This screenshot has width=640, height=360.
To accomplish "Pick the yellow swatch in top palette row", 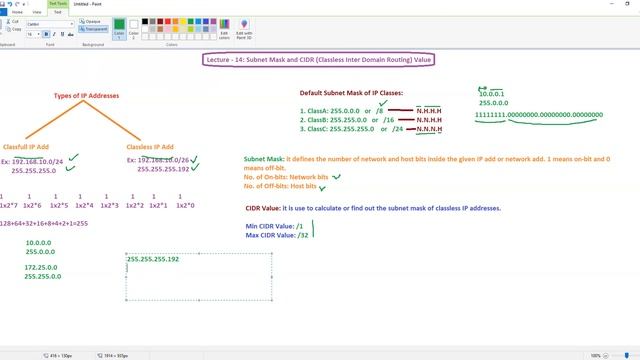I will click(x=183, y=21).
